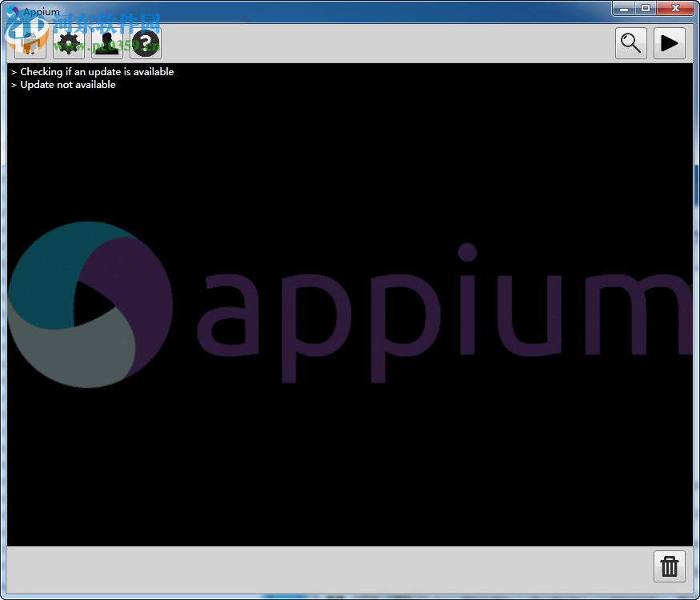Click the Appium icon in the title bar

click(x=14, y=11)
